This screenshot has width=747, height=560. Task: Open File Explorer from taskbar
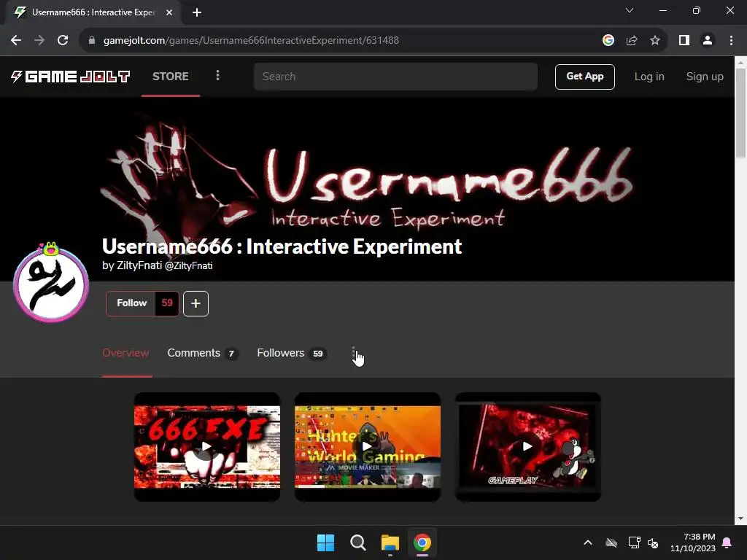390,542
